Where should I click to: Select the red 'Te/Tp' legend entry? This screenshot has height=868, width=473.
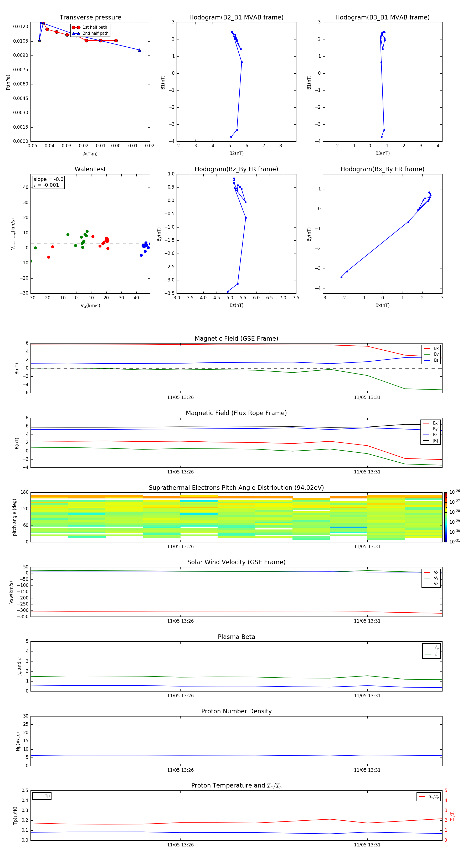click(429, 796)
